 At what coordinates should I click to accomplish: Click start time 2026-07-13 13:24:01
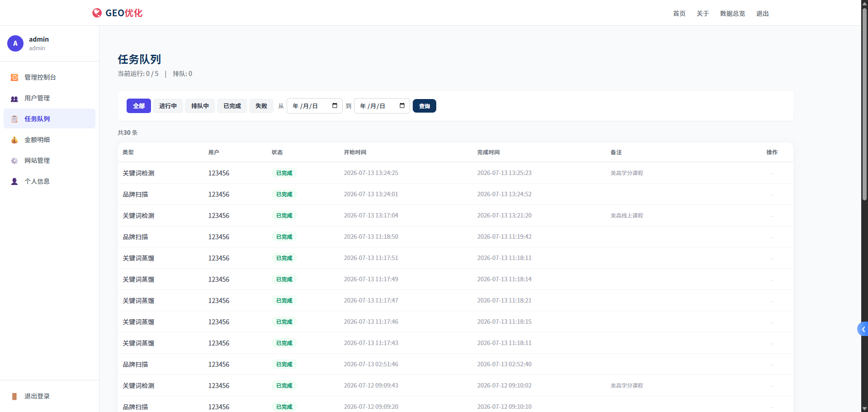point(371,194)
